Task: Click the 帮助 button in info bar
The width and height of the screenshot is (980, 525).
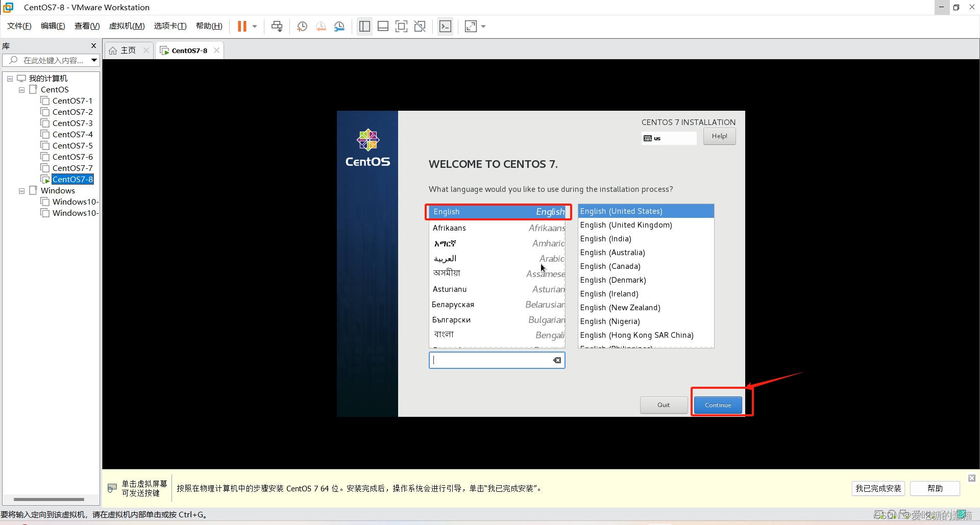Action: coord(935,488)
